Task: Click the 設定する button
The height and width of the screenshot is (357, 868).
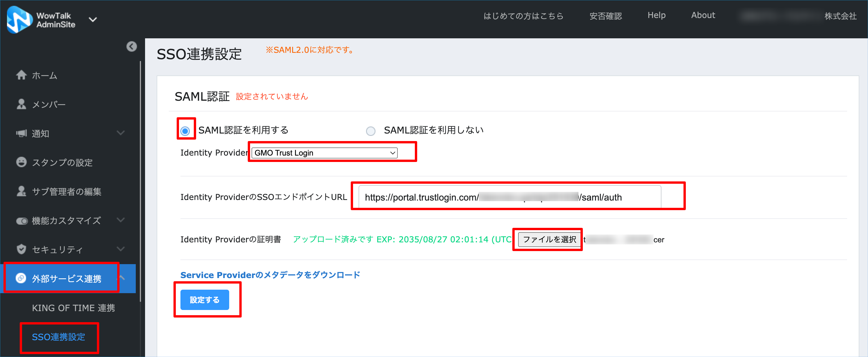Action: click(x=205, y=299)
